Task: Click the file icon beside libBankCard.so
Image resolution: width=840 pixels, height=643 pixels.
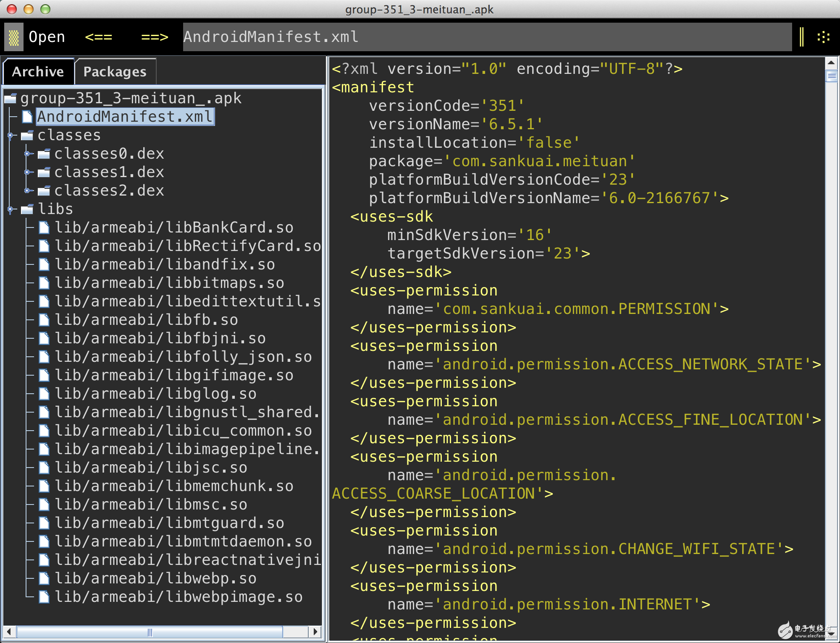Action: pyautogui.click(x=44, y=227)
